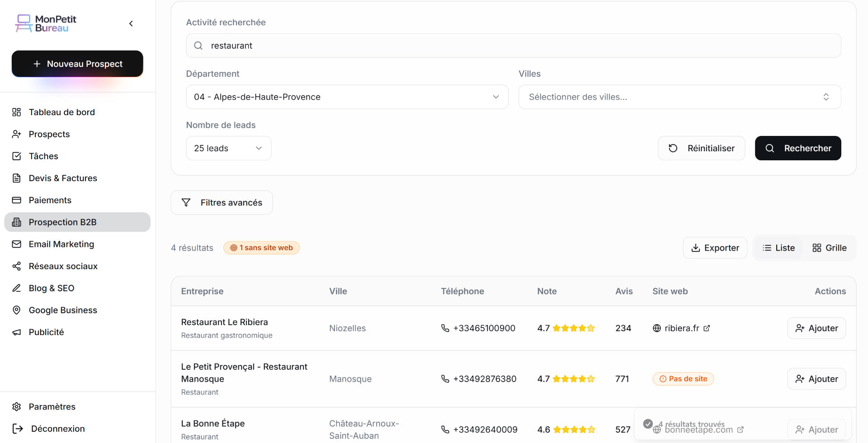Click the phone icon for Restaurant Le Ribiera
The image size is (868, 443).
[x=445, y=328]
